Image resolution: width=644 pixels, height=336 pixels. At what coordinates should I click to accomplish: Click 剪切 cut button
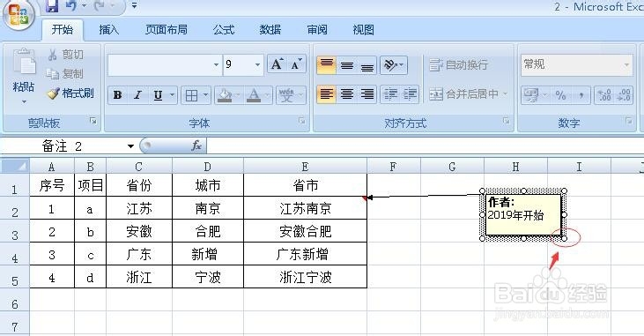(66, 55)
